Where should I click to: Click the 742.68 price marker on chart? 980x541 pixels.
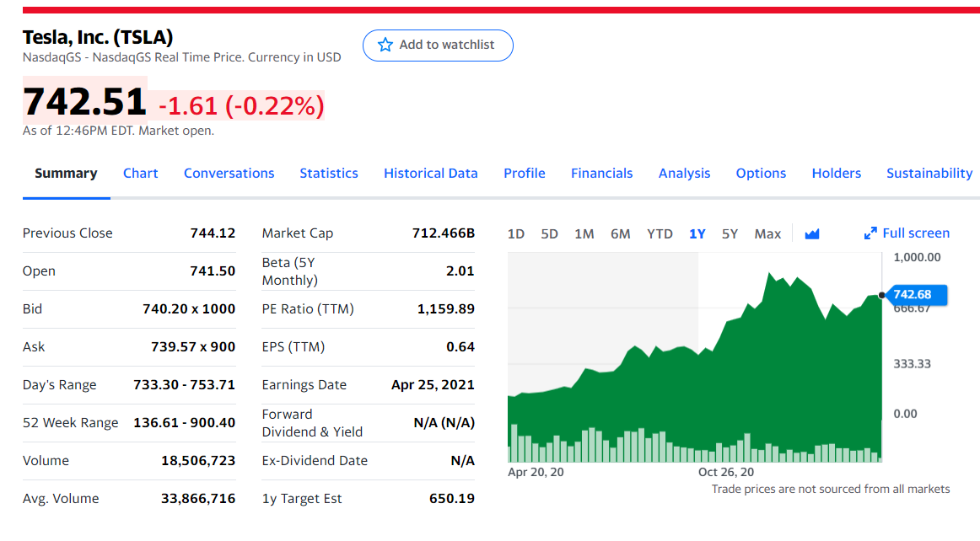(x=916, y=294)
